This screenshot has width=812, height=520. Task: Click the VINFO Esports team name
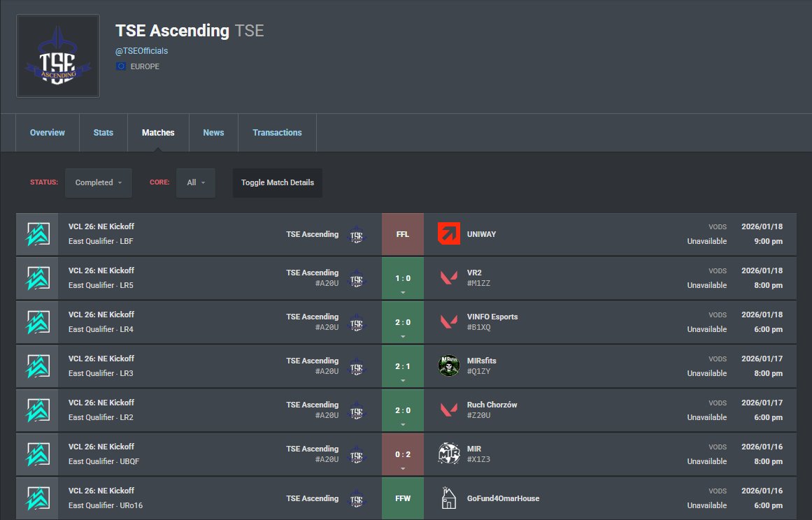pyautogui.click(x=492, y=317)
